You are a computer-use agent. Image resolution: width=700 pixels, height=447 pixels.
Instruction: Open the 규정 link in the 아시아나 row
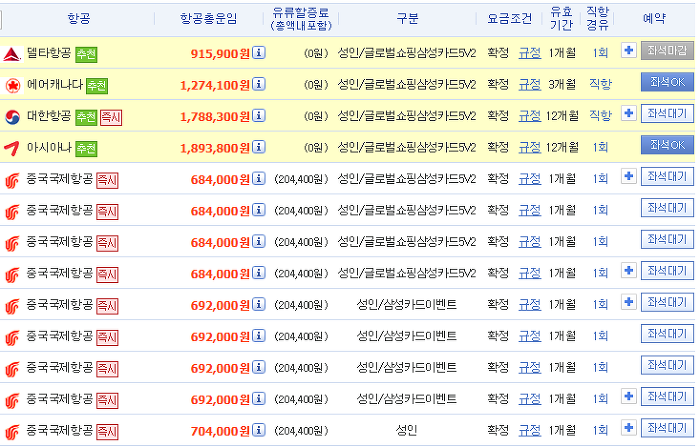point(529,147)
